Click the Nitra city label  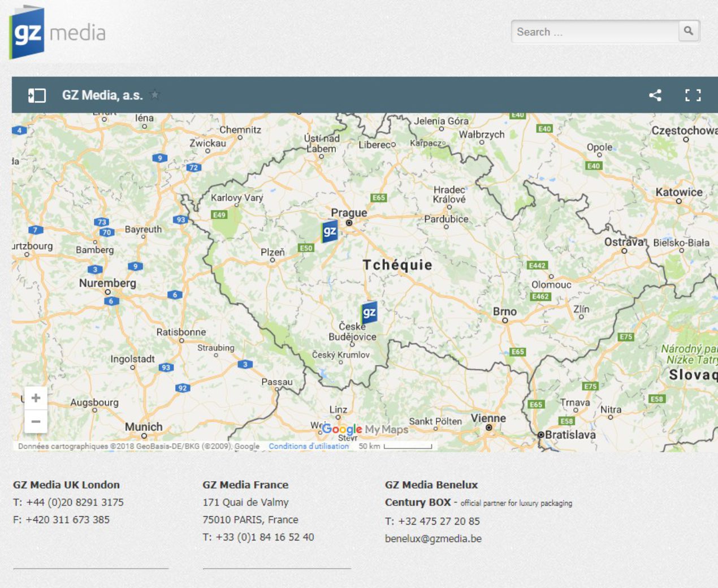coord(611,409)
